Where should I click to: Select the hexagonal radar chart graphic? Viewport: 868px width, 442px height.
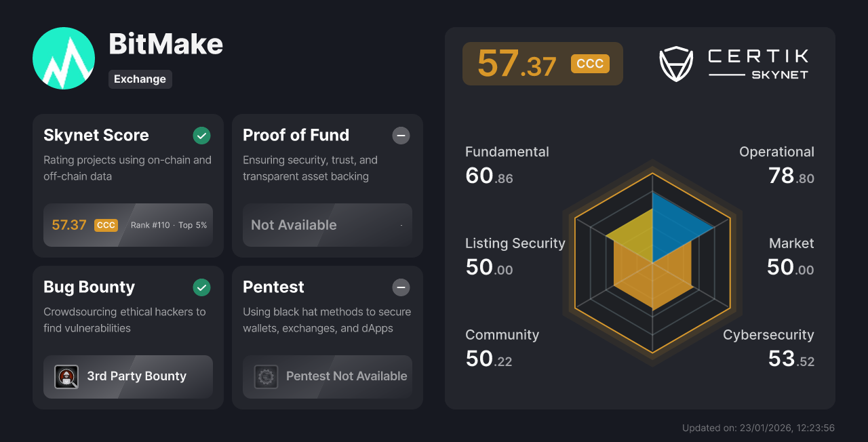653,261
